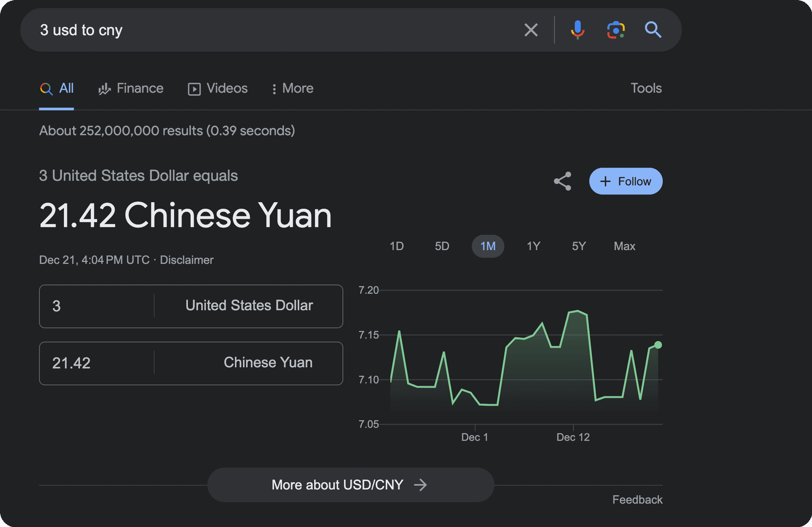Show the 5Y chart range
The height and width of the screenshot is (527, 812).
[x=579, y=246]
